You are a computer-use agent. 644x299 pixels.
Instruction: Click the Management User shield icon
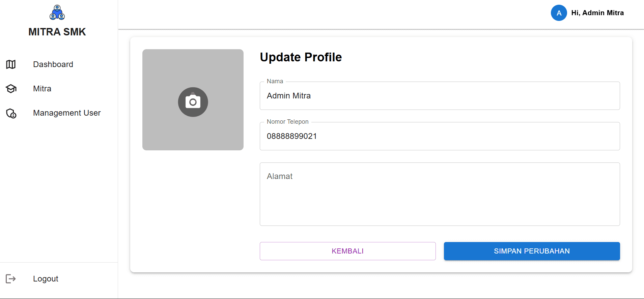click(x=11, y=113)
